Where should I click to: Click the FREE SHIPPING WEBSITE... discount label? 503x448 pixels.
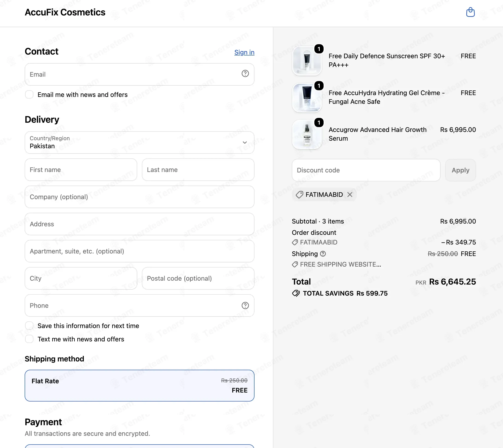pyautogui.click(x=340, y=265)
